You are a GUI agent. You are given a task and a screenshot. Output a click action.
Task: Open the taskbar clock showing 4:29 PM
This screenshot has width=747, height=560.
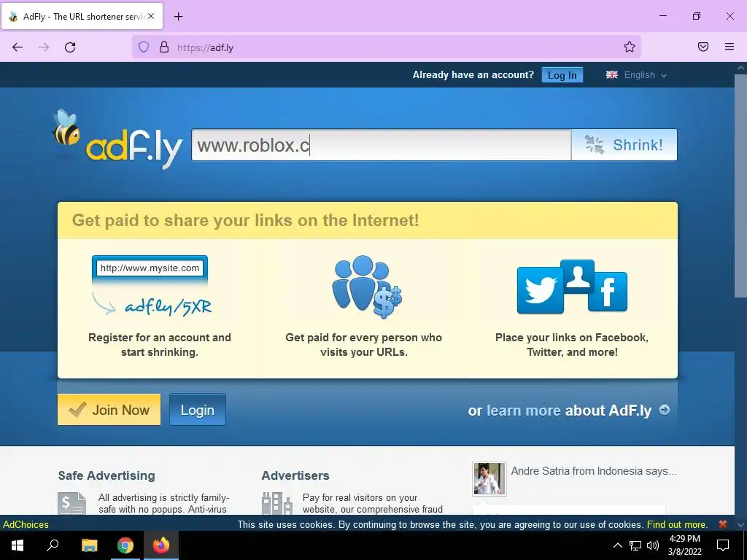coord(684,545)
